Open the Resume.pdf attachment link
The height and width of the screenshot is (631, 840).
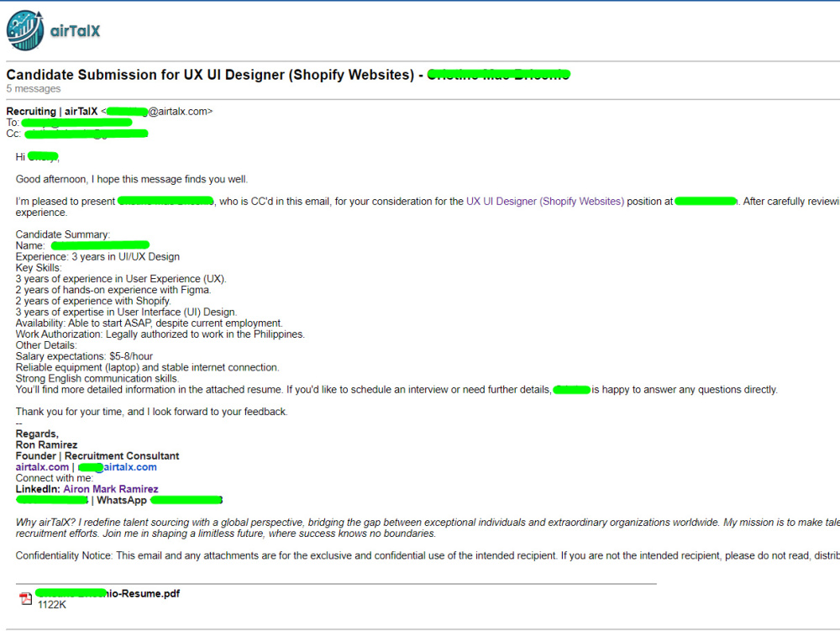[108, 593]
